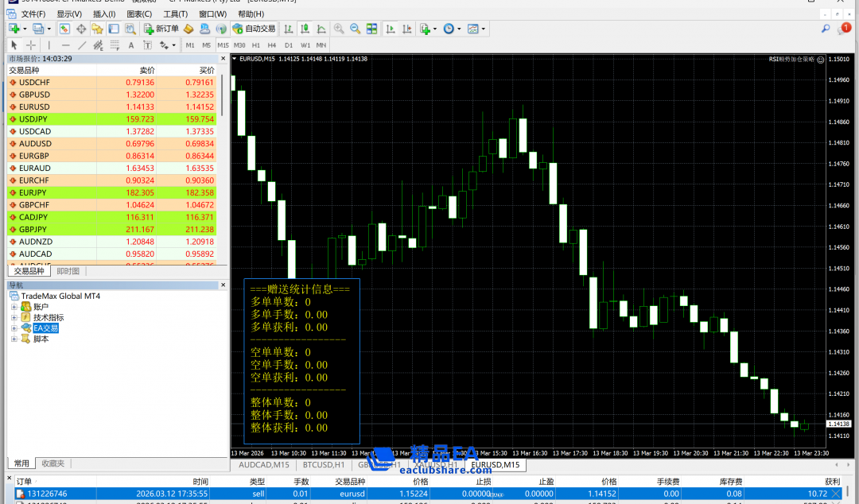Switch chart to candlestick display icon
Screen dimensions: 859x504
coord(305,29)
